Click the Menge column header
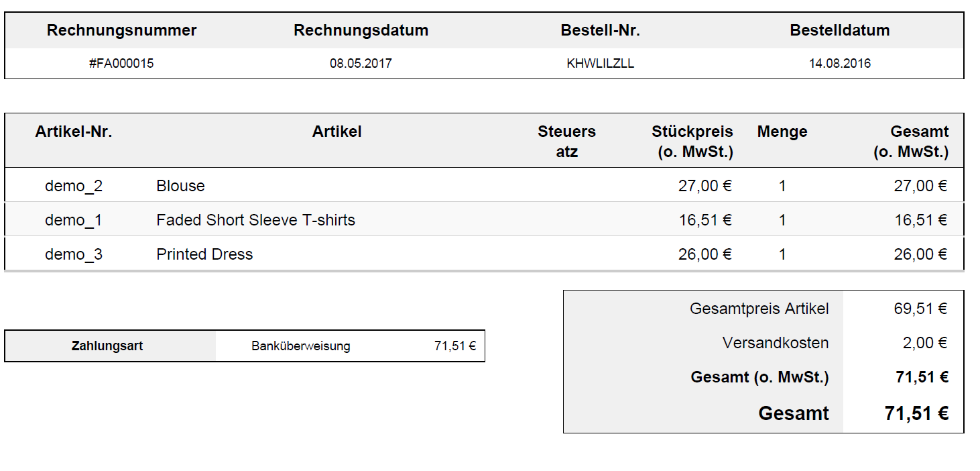The width and height of the screenshot is (980, 471). point(782,132)
